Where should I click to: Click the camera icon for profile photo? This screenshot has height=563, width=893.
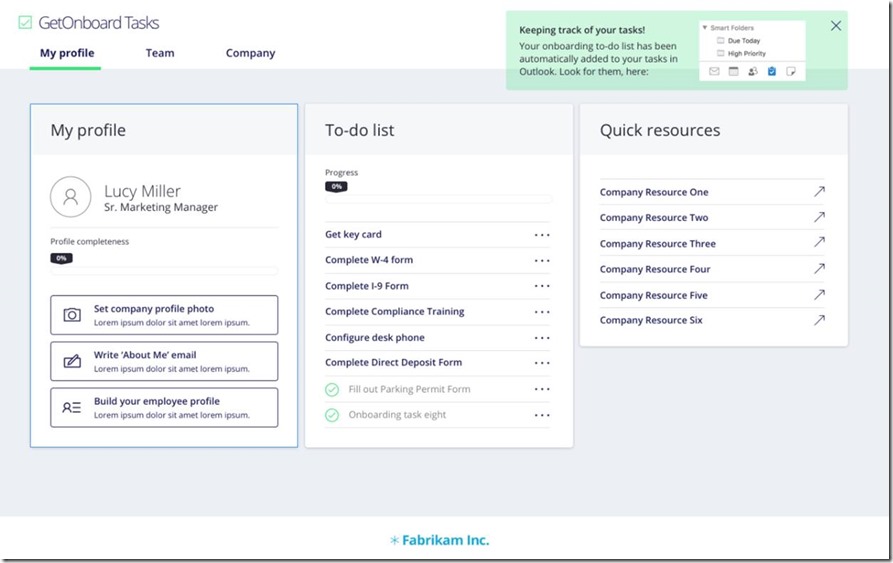[72, 315]
